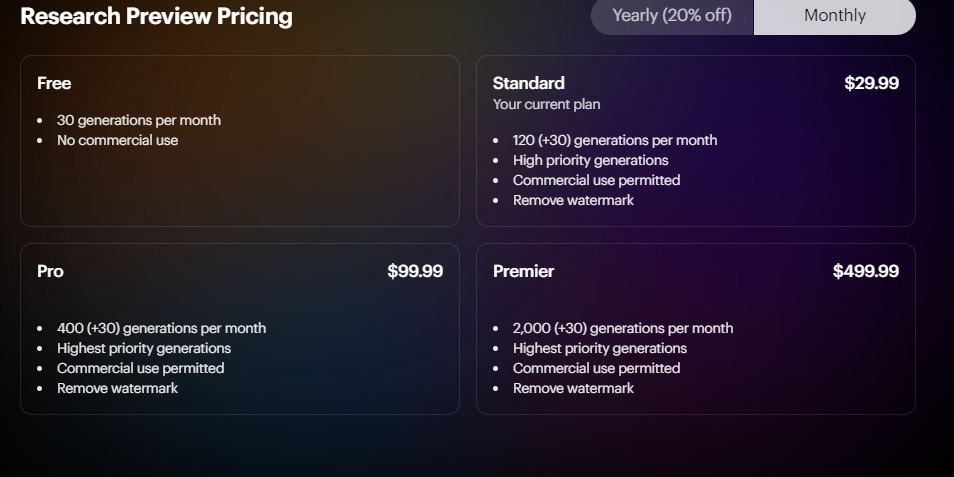Viewport: 954px width, 477px height.
Task: Click the 'No commercial use' bullet
Action: (117, 141)
